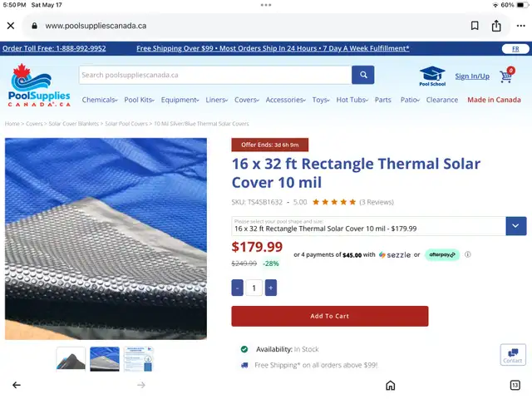
Task: Go forward with the browser forward arrow
Action: [141, 385]
